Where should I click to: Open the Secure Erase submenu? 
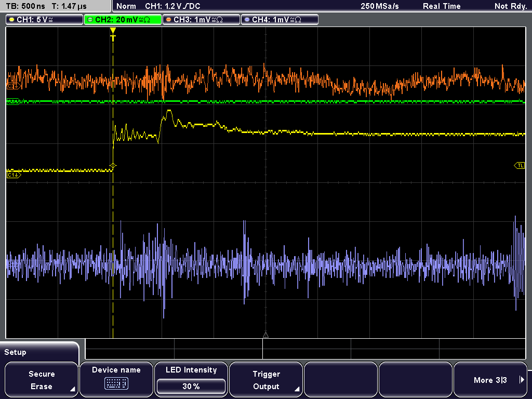(42, 380)
